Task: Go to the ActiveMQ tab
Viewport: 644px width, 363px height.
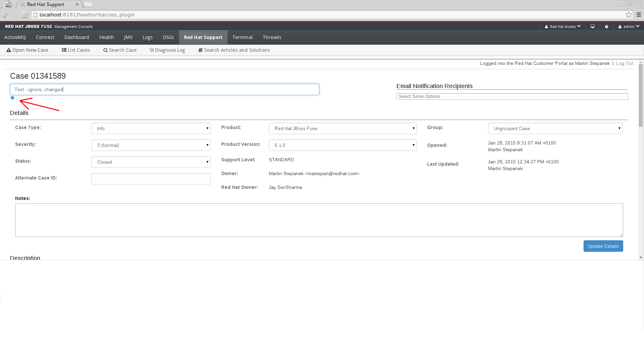Action: (x=15, y=37)
